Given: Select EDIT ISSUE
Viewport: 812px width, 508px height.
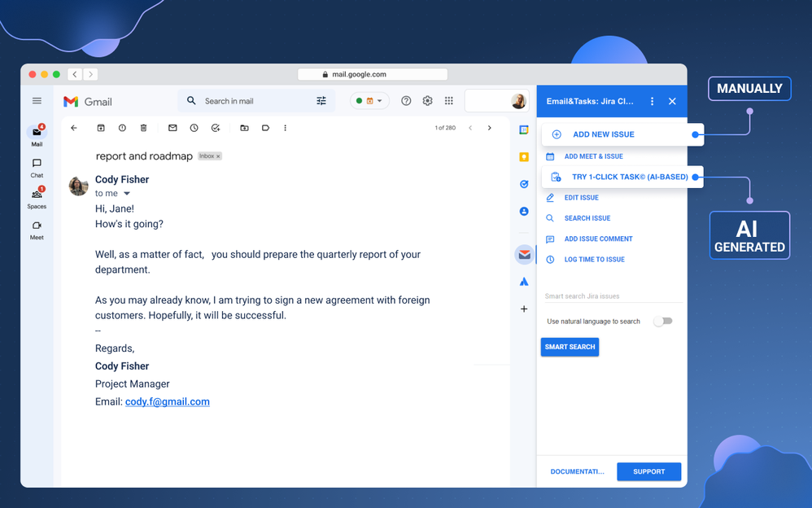Looking at the screenshot, I should click(x=574, y=198).
